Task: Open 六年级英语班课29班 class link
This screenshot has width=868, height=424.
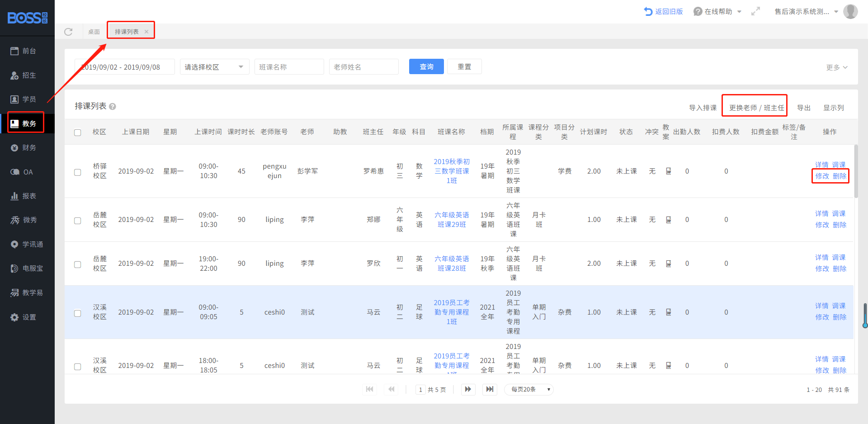Action: [452, 220]
